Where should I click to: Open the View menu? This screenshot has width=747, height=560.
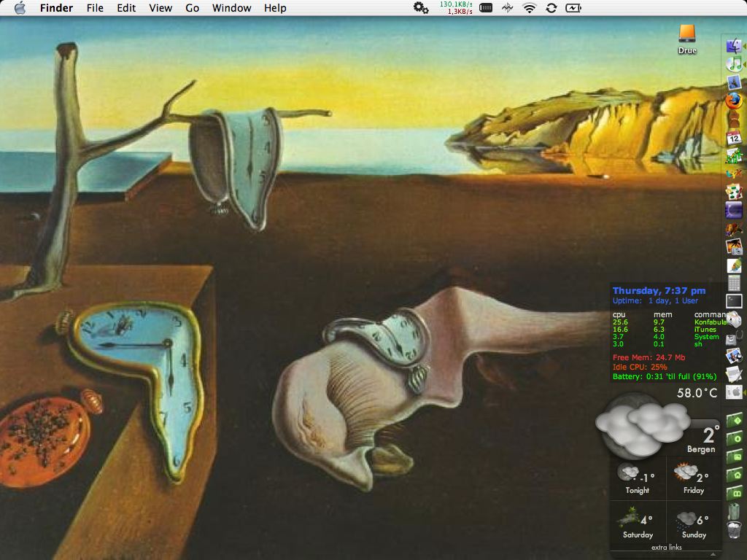point(160,8)
